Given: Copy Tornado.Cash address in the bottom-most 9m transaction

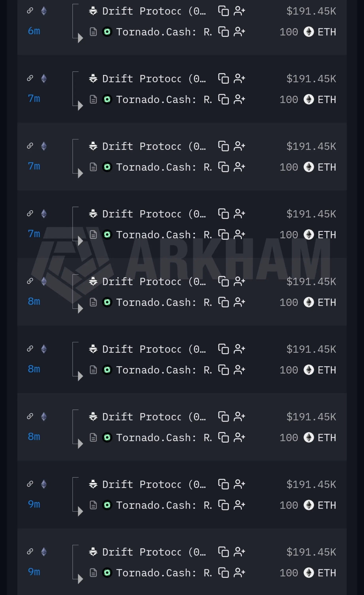Looking at the screenshot, I should click(x=223, y=572).
